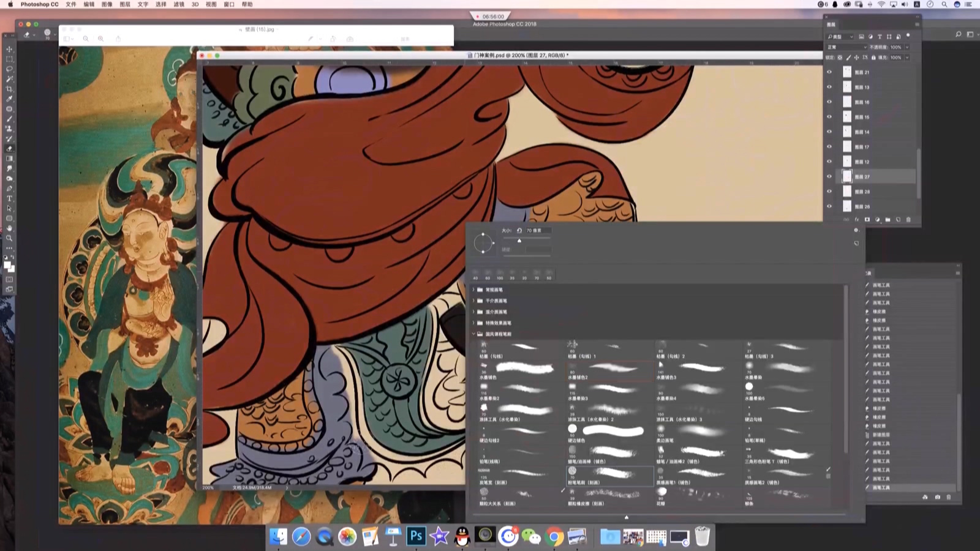Select the Crop tool
Viewport: 980px width, 551px height.
tap(9, 89)
